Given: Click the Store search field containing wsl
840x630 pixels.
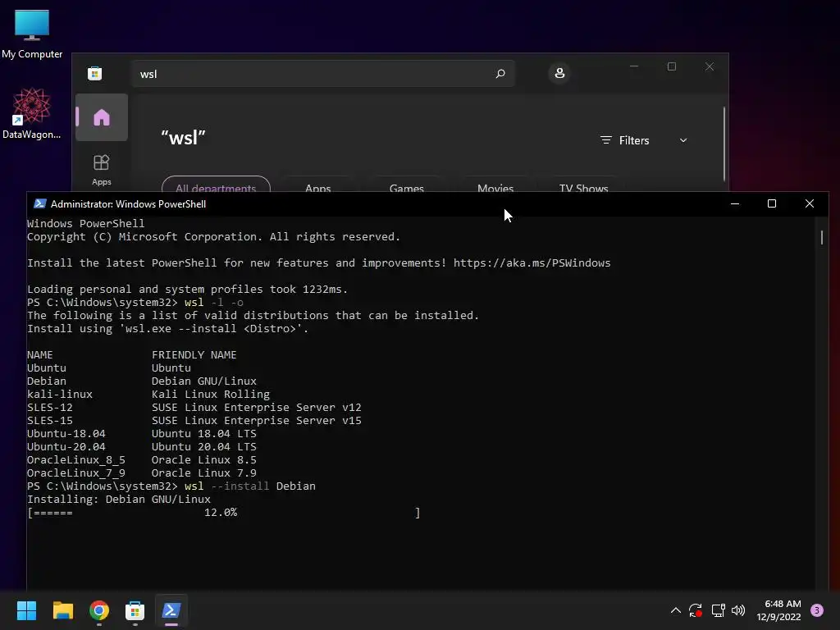Looking at the screenshot, I should 323,74.
